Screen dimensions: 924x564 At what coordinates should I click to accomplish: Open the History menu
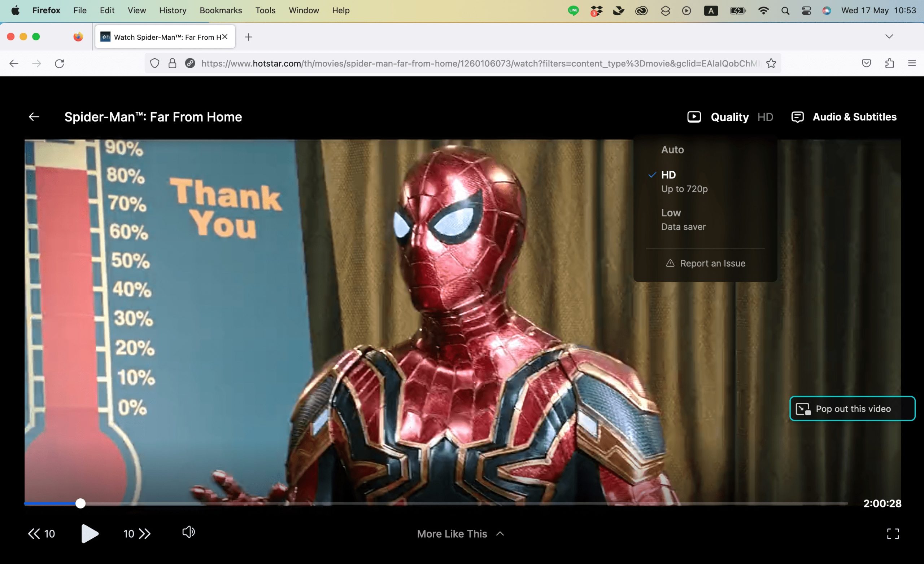173,10
